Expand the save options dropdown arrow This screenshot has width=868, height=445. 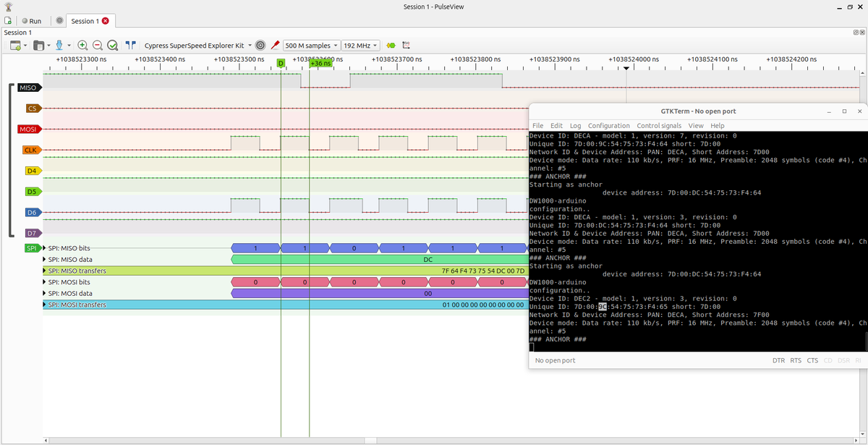tap(48, 45)
